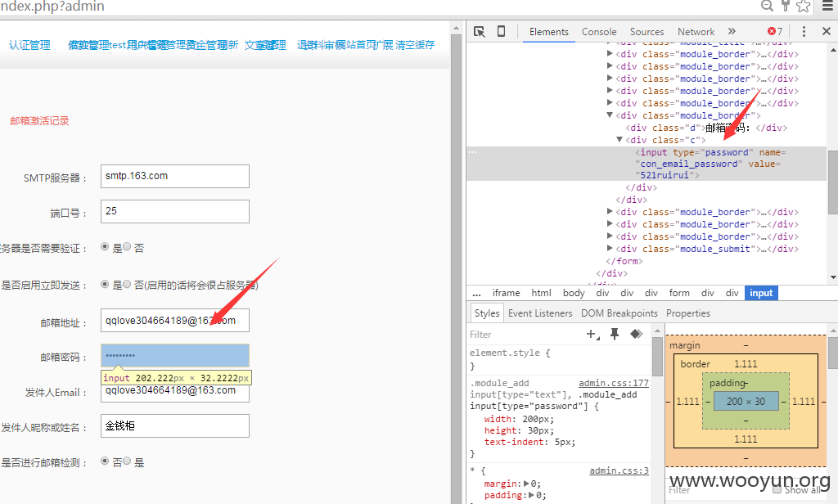Toggle the device toolbar icon
Screen dimensions: 838x504
[501, 32]
